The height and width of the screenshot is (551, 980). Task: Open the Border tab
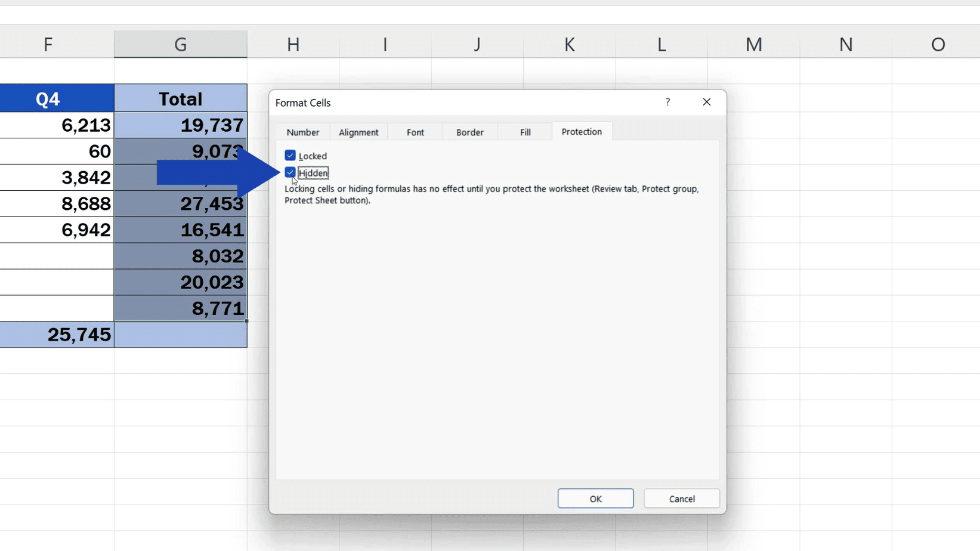click(x=470, y=132)
